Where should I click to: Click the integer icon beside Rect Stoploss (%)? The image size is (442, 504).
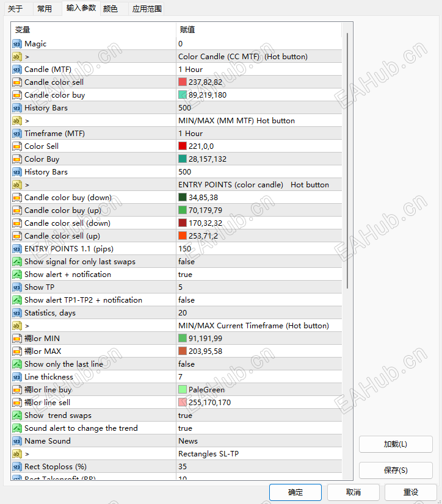click(17, 467)
